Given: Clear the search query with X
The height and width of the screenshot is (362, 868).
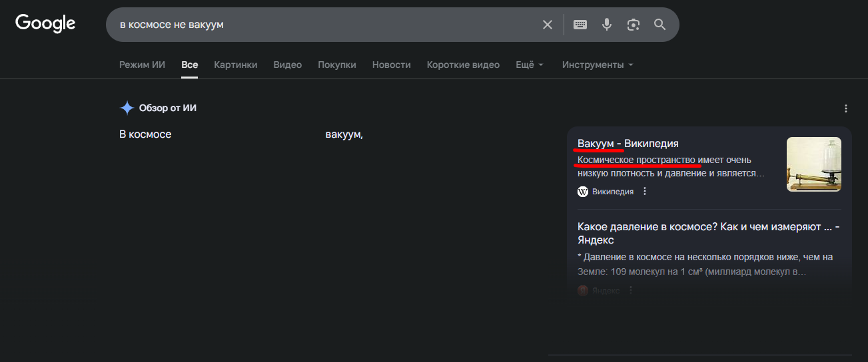Looking at the screenshot, I should (x=548, y=25).
